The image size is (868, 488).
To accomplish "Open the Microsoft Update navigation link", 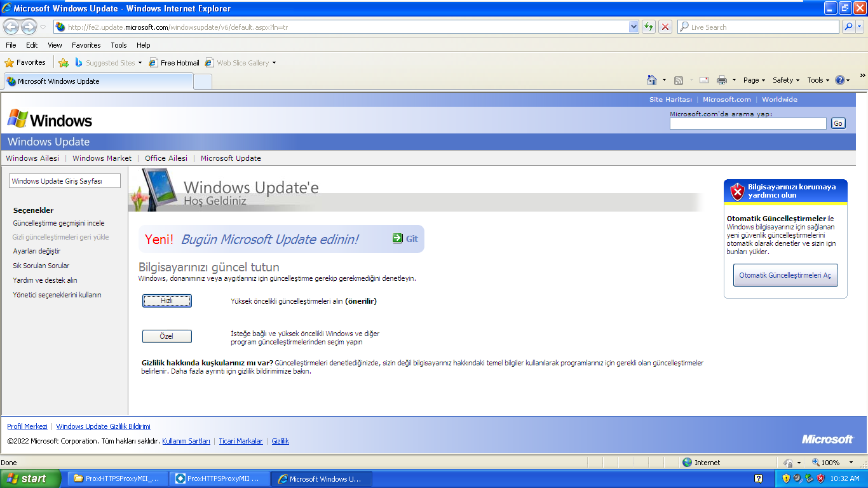I will [231, 158].
